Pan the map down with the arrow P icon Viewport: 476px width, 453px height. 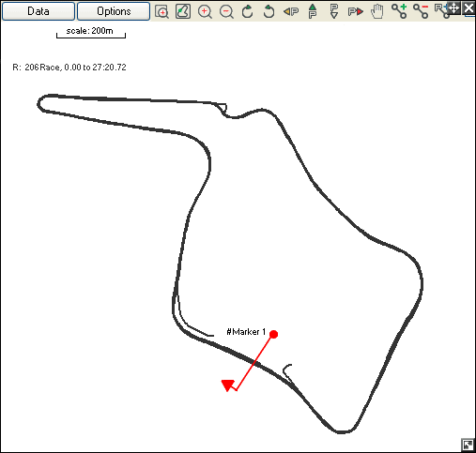click(x=334, y=11)
